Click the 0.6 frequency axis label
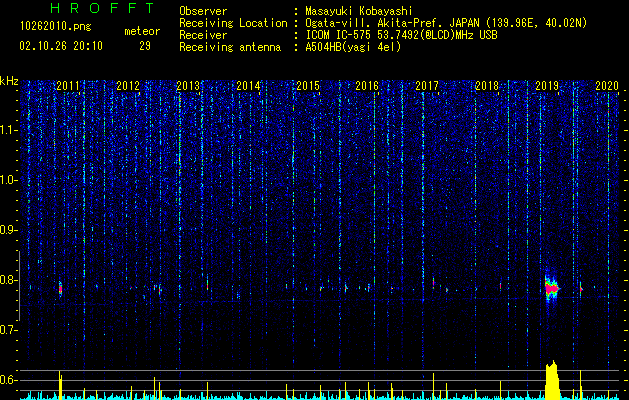Image resolution: width=629 pixels, height=400 pixels. click(7, 380)
